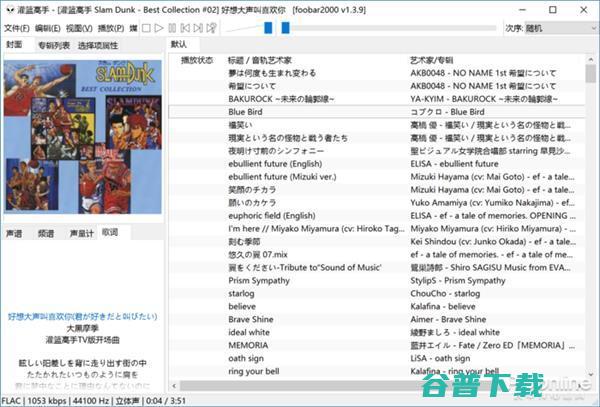This screenshot has height=407, width=600.
Task: Click artist cell LiSA - oath sign
Action: [440, 358]
